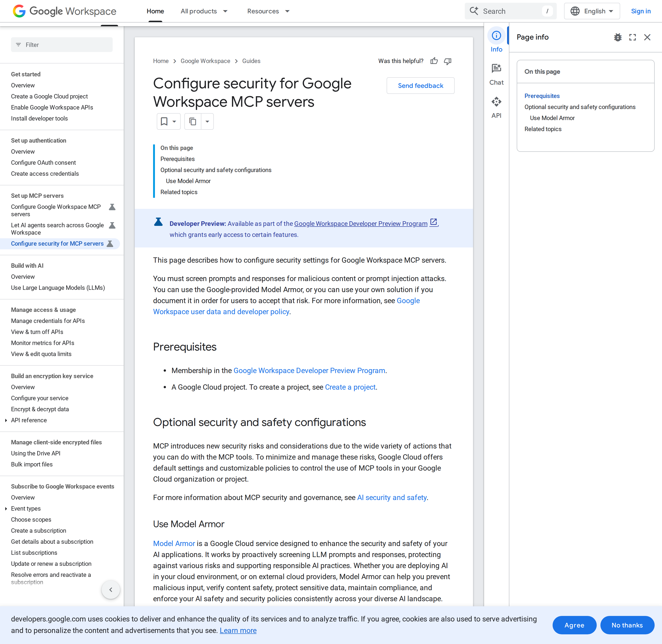662x644 pixels.
Task: Click the Send feedback button
Action: pyautogui.click(x=420, y=86)
